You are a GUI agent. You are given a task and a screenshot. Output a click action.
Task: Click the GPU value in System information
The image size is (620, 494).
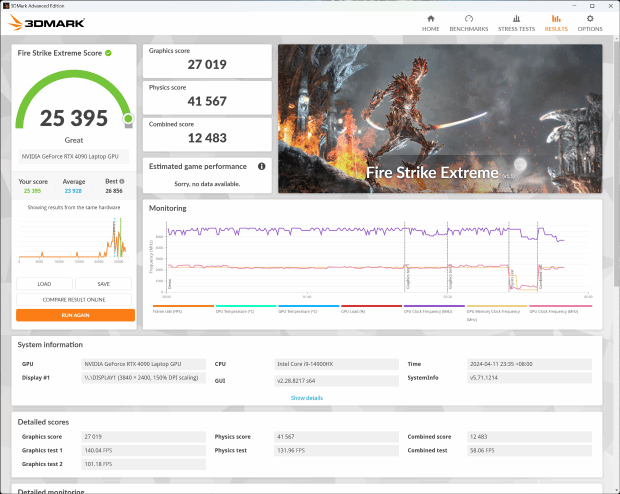pos(143,364)
